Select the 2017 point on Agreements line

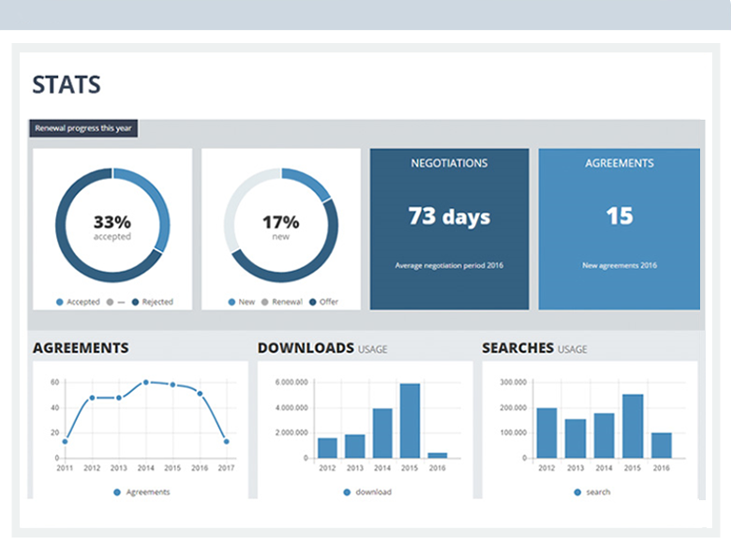coord(226,441)
